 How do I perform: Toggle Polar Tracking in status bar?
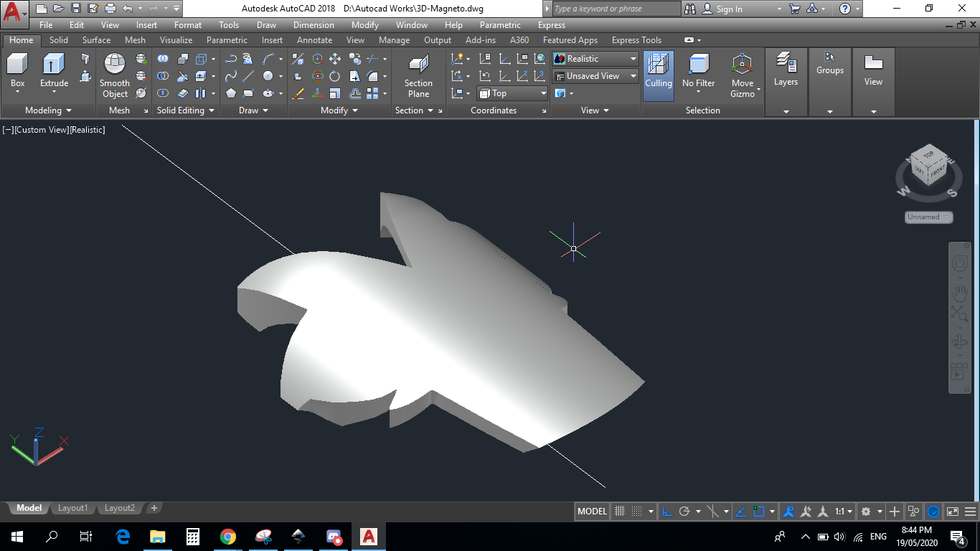point(684,512)
